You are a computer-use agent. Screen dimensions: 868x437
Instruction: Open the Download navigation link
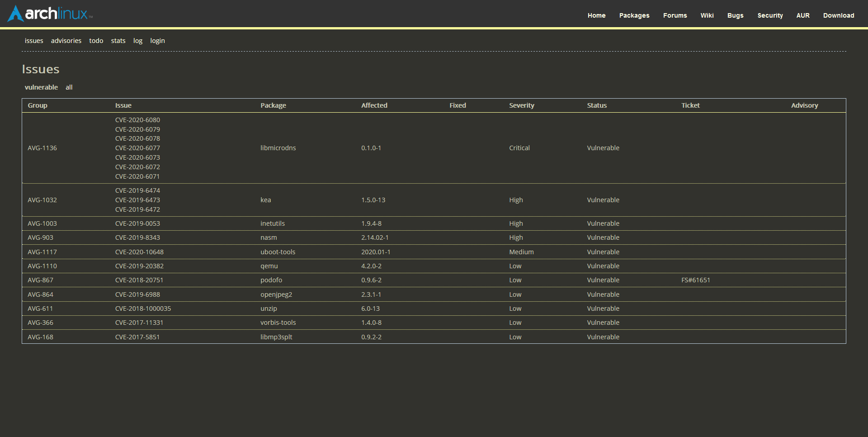[x=839, y=15]
